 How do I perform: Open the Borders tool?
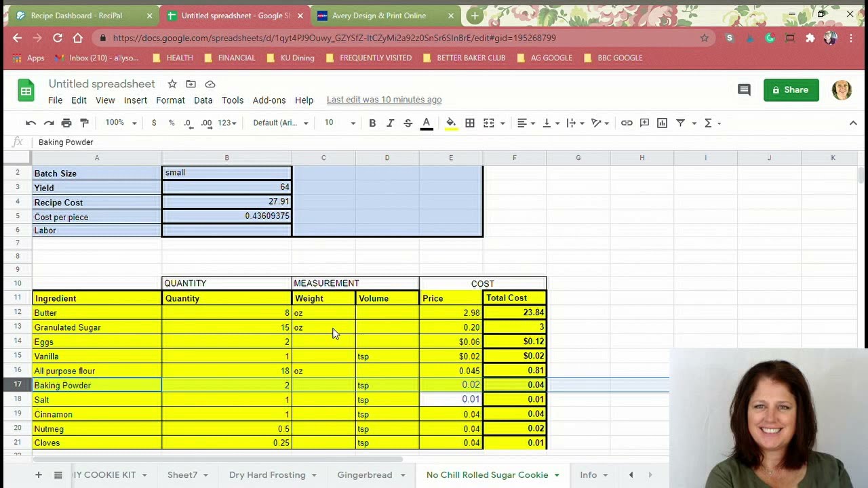pyautogui.click(x=470, y=123)
